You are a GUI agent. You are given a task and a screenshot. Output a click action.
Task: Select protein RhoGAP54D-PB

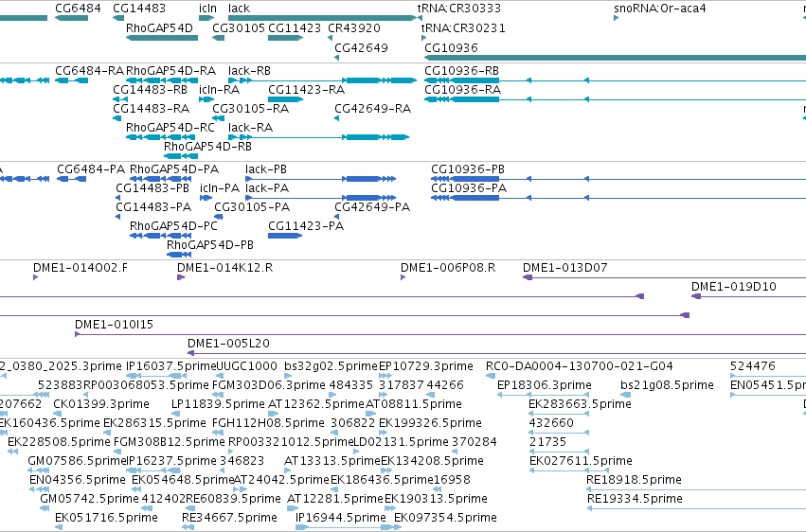210,245
